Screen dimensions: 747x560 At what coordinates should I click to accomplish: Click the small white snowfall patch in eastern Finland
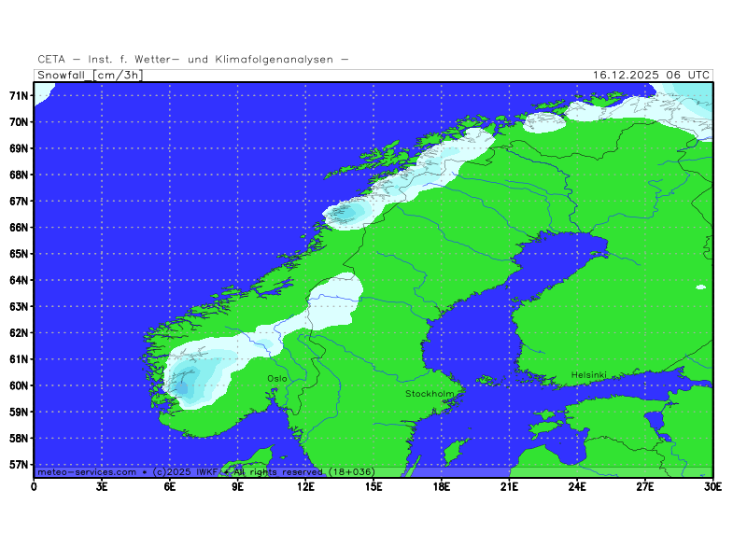click(x=701, y=287)
